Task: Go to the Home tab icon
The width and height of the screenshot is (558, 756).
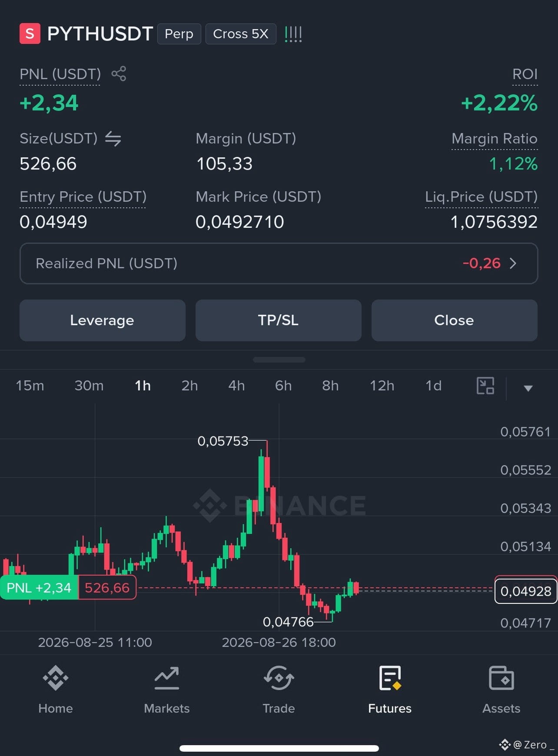Action: pyautogui.click(x=56, y=678)
